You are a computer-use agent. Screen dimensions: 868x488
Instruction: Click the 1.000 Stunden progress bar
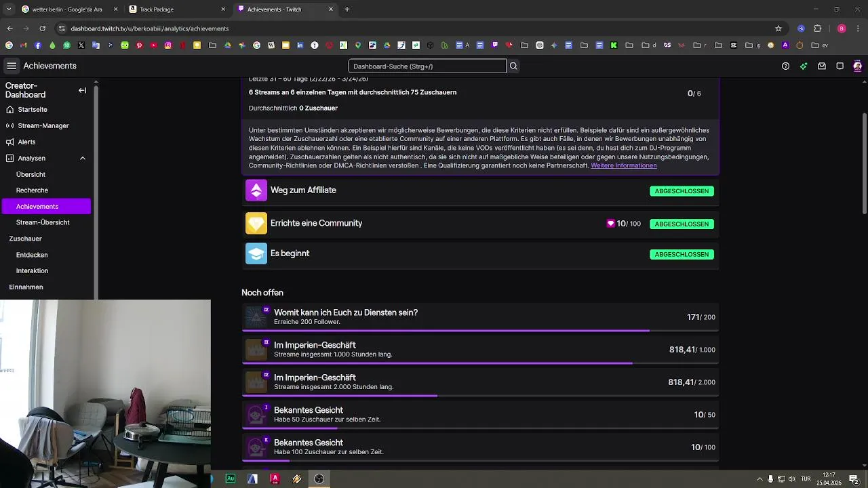(480, 363)
